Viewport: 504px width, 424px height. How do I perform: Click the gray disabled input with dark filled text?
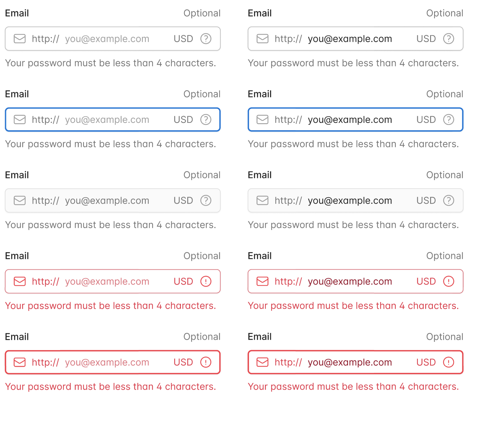pos(356,200)
